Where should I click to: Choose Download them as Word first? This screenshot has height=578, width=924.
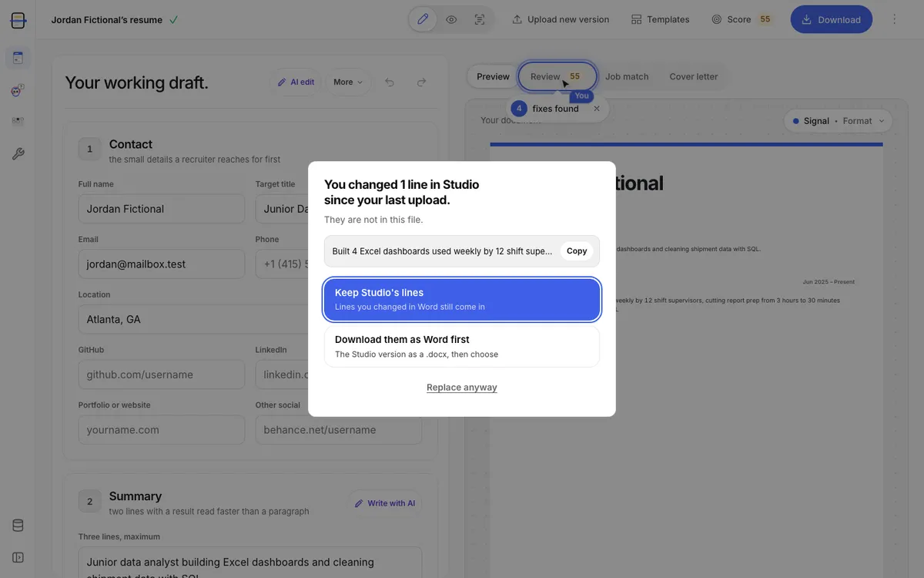coord(462,346)
